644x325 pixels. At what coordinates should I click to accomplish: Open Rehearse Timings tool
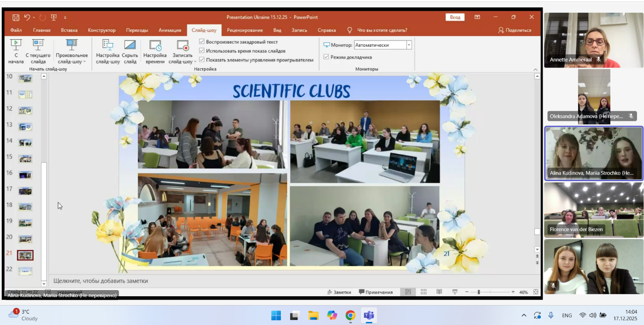155,45
